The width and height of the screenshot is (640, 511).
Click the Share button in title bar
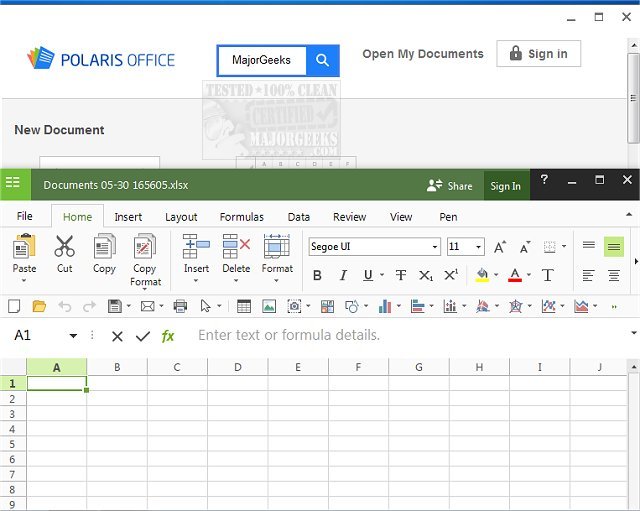449,186
